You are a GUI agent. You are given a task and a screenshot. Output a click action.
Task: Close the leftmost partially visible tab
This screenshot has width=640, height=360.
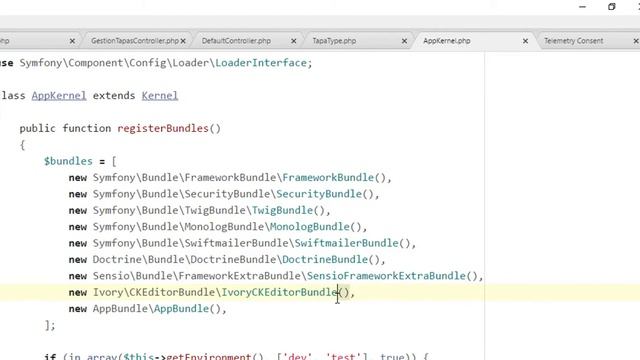[x=72, y=41]
